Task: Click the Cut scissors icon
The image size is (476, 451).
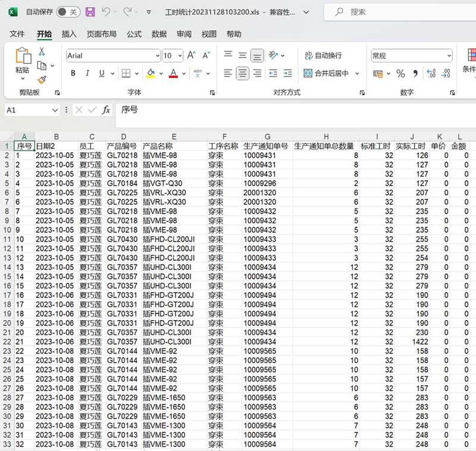Action: 42,52
